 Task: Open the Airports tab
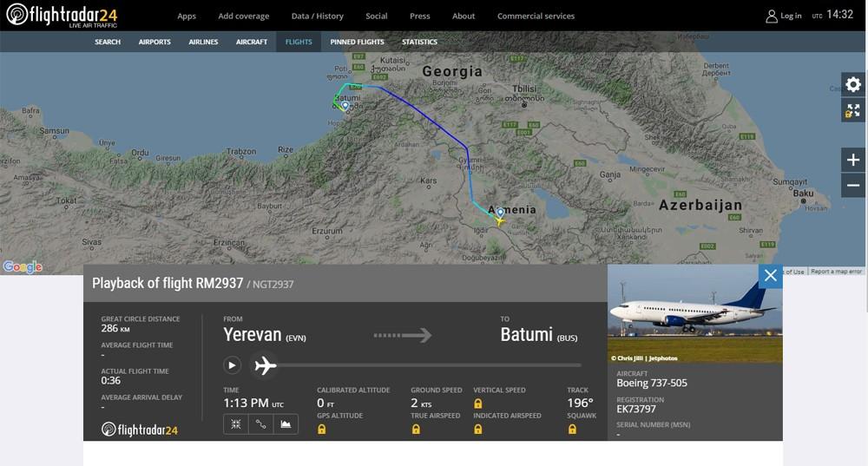(x=155, y=42)
